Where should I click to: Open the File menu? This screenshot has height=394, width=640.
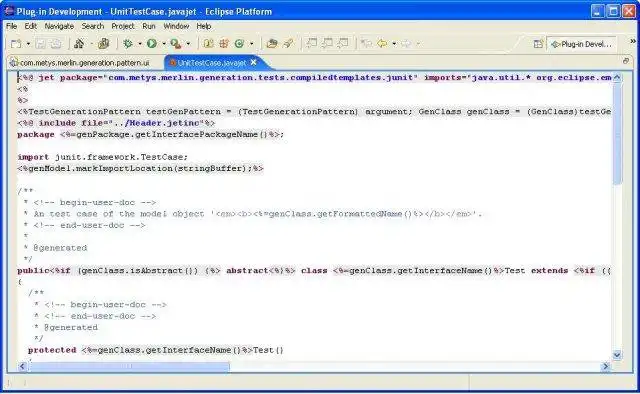coord(11,26)
